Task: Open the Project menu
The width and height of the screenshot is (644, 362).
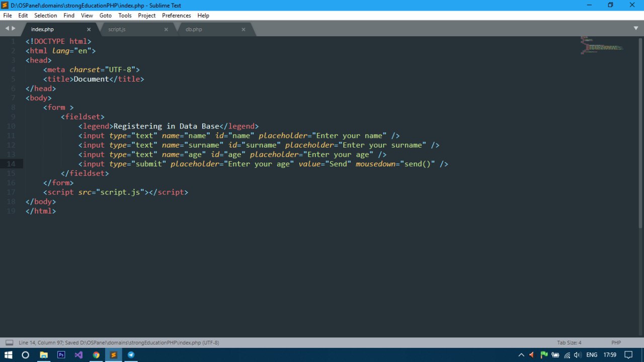Action: [147, 16]
